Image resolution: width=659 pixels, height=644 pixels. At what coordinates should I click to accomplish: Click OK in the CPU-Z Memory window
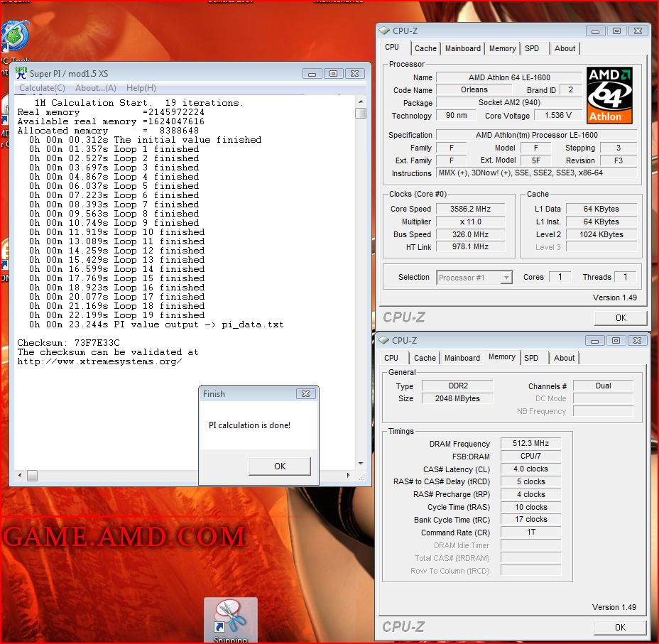click(x=620, y=627)
